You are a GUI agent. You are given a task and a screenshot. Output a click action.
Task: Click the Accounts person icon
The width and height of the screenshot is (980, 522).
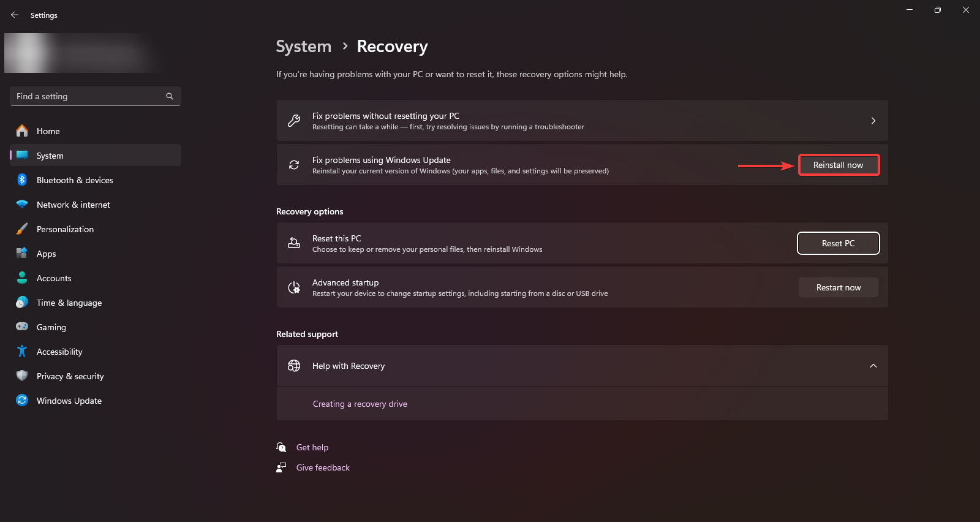click(22, 278)
